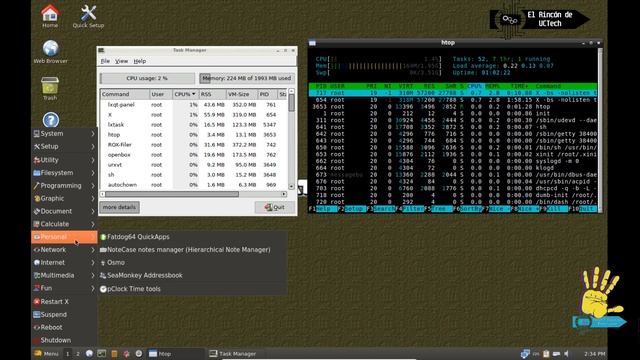Click the round white icon in the taskbar
This screenshot has width=640, height=360.
coord(139,353)
